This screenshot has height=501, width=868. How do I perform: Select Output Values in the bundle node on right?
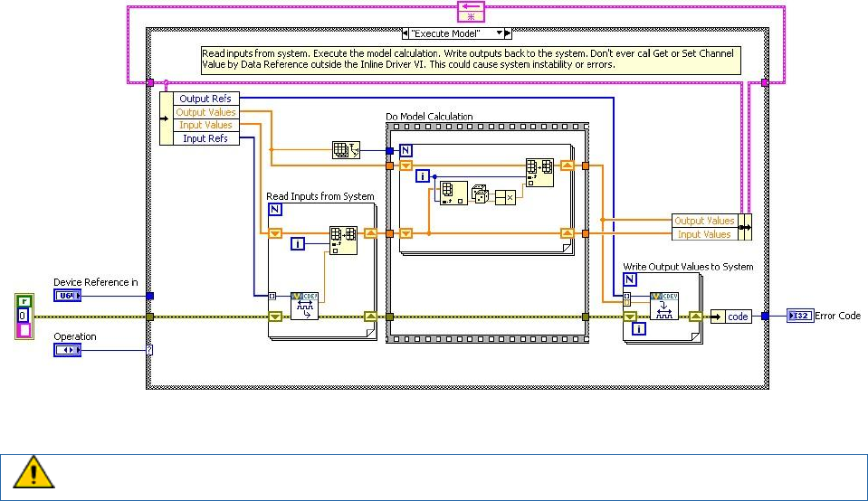[705, 221]
